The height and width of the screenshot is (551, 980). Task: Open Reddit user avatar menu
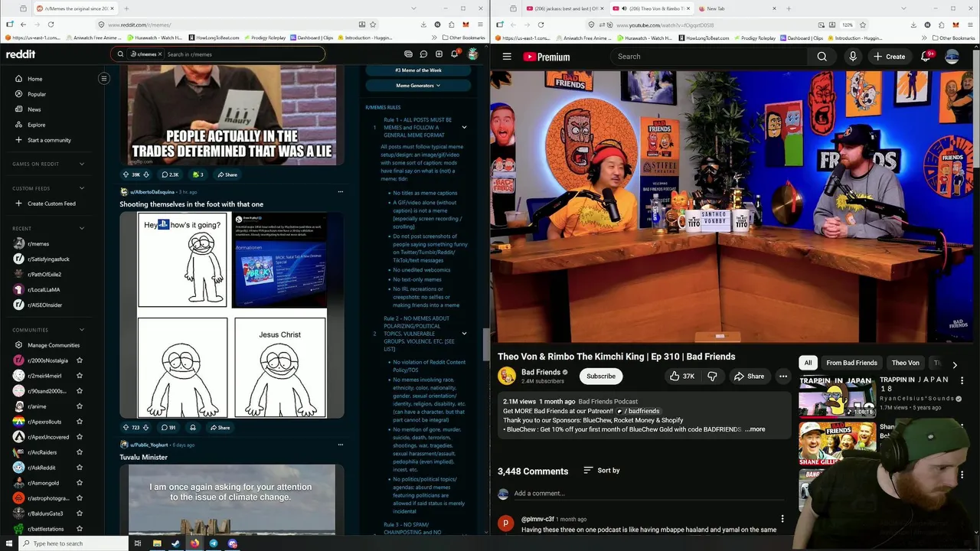473,54
